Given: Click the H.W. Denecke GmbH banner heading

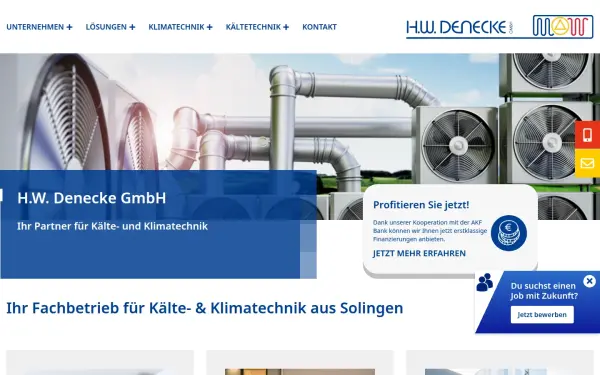Looking at the screenshot, I should point(92,198).
